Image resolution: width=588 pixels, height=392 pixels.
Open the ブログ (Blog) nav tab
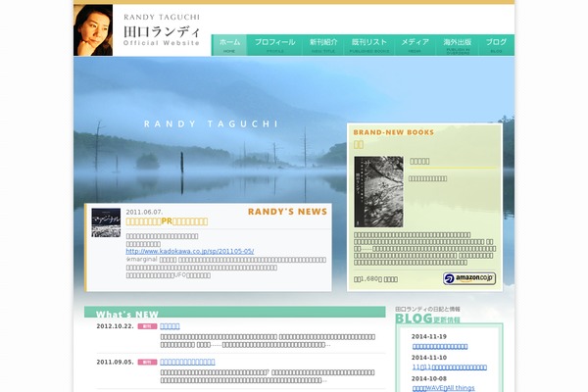coord(497,45)
